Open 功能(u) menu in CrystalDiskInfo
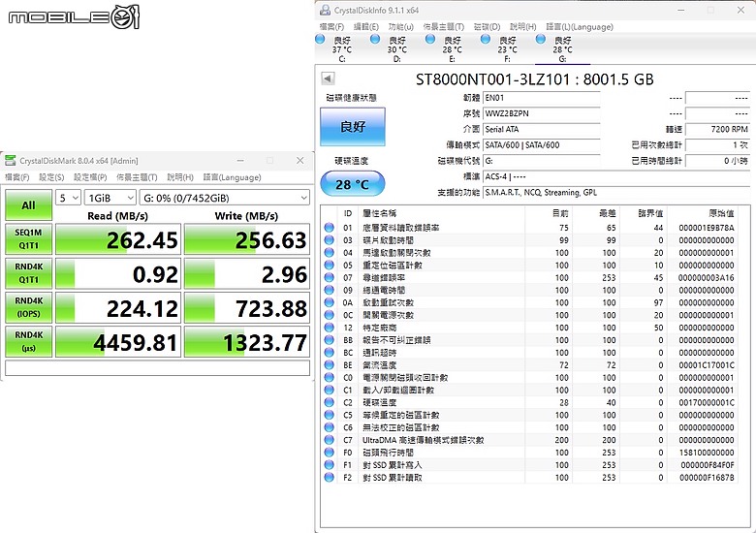Screen dimensions: 756x533 (x=401, y=26)
